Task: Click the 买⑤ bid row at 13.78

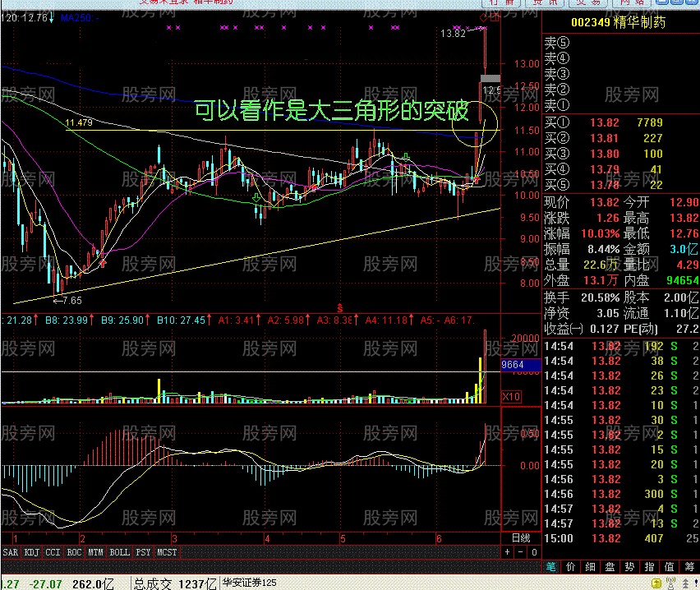Action: pyautogui.click(x=621, y=185)
